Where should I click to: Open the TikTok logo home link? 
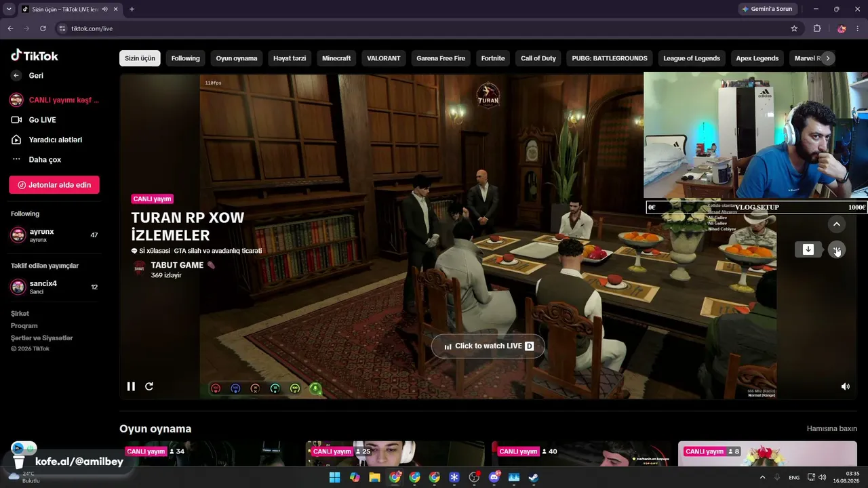(x=35, y=56)
